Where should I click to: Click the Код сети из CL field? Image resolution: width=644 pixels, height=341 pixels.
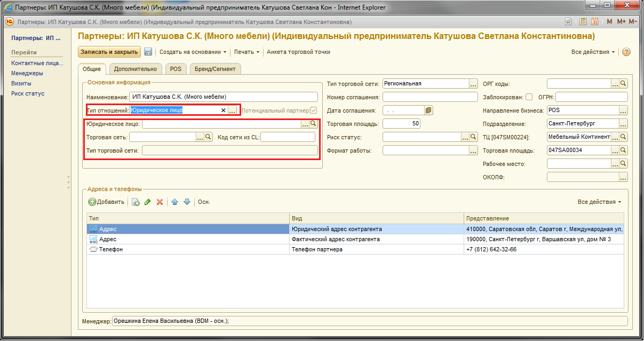pyautogui.click(x=288, y=137)
